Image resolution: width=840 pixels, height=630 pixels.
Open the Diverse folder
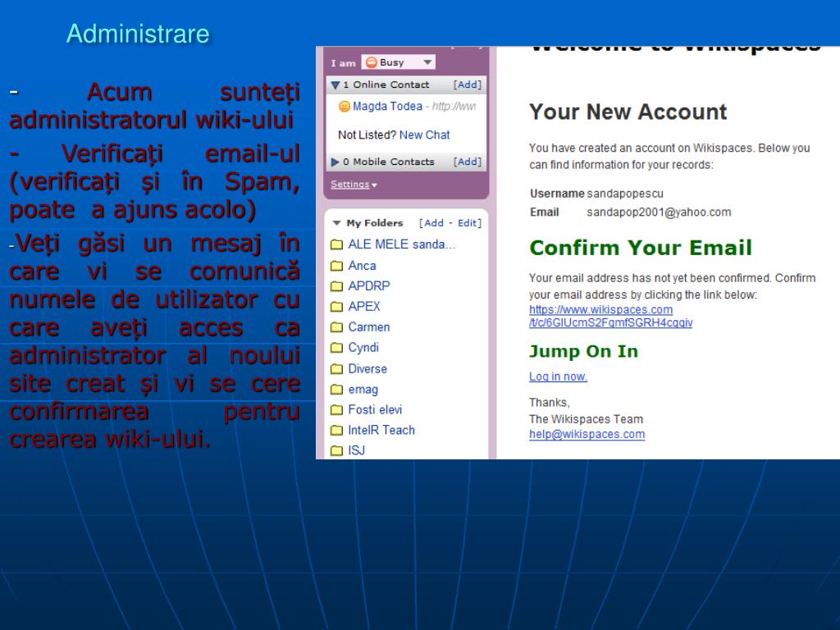[367, 368]
